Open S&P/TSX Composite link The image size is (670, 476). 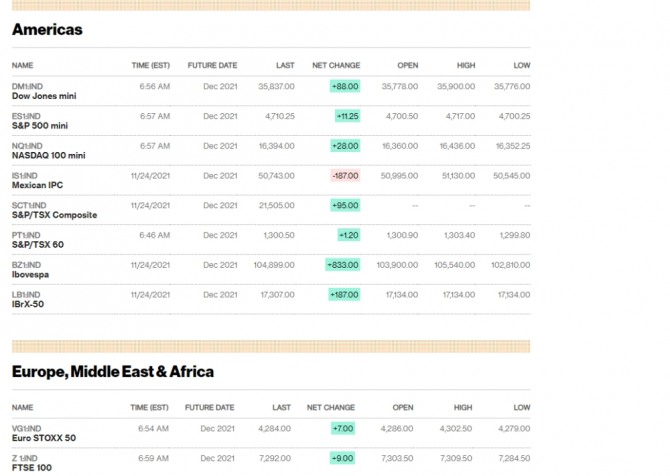(54, 215)
